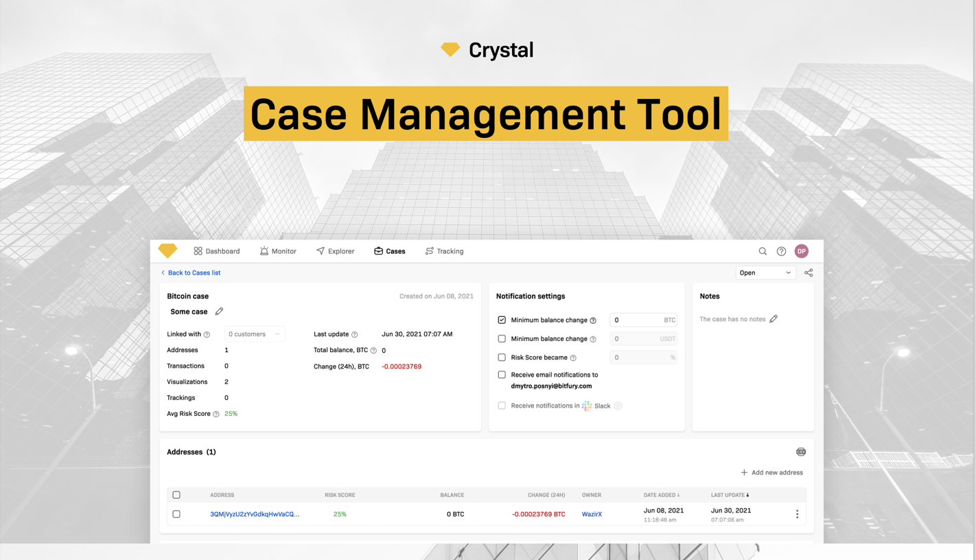Open the DP profile avatar
This screenshot has width=976, height=560.
[801, 250]
